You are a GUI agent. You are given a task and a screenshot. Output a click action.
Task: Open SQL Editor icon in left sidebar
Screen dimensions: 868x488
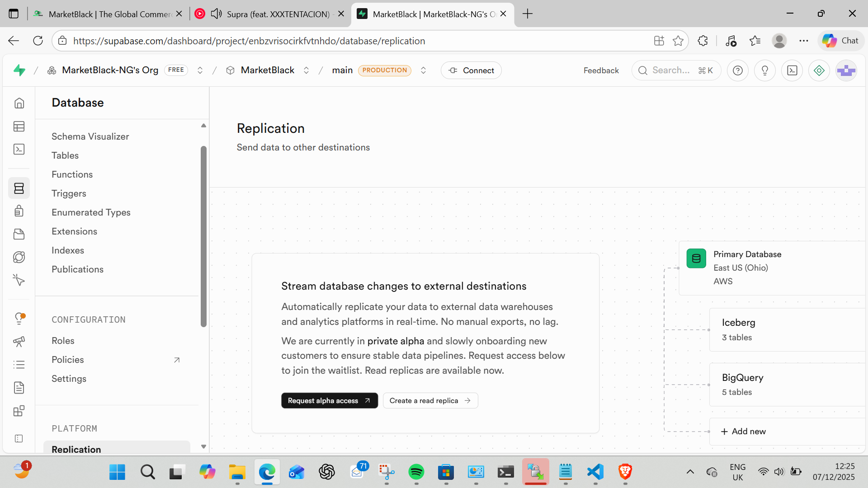[19, 150]
